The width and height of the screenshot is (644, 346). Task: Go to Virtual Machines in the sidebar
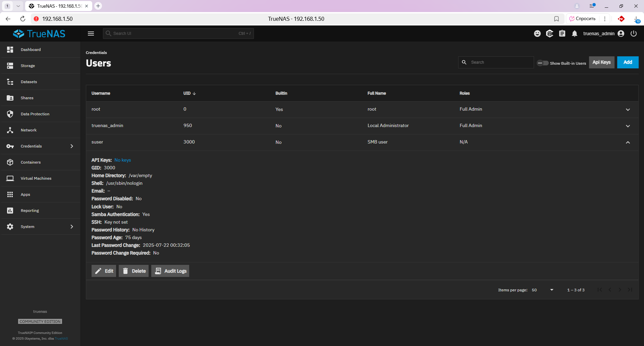(36, 178)
